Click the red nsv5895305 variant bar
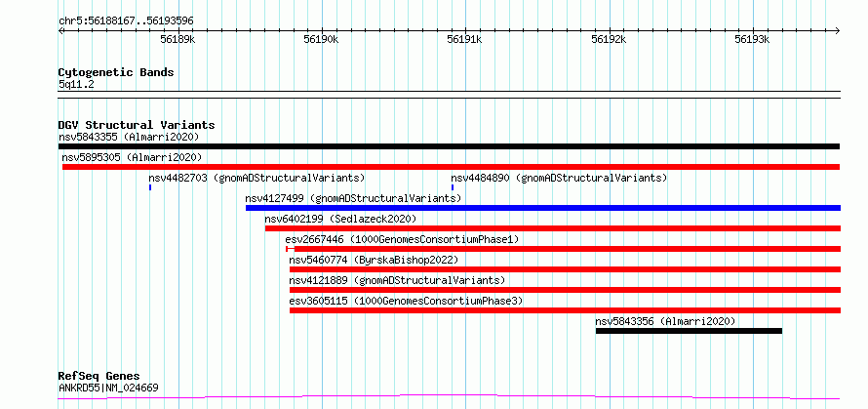This screenshot has height=409, width=868. click(x=452, y=167)
